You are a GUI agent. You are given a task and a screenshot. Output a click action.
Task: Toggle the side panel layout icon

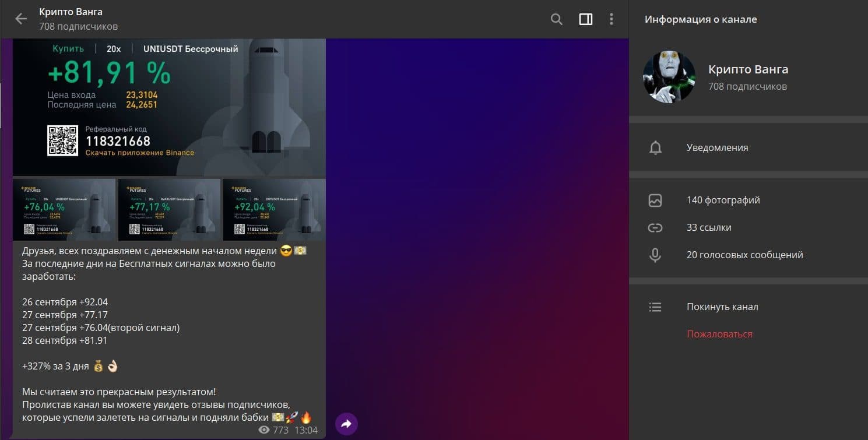[x=586, y=19]
